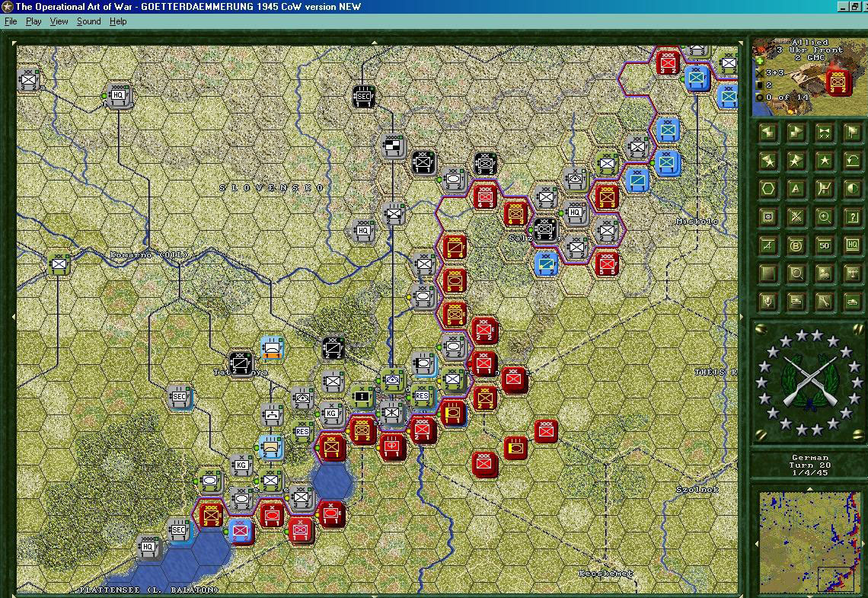Click the magnifier plus zoom icon
This screenshot has height=598, width=868.
click(x=824, y=217)
